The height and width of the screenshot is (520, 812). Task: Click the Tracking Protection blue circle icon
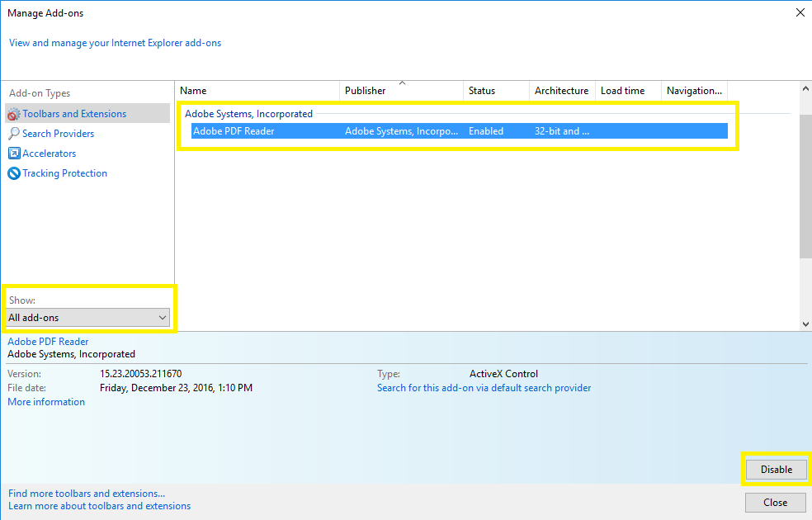(x=14, y=173)
